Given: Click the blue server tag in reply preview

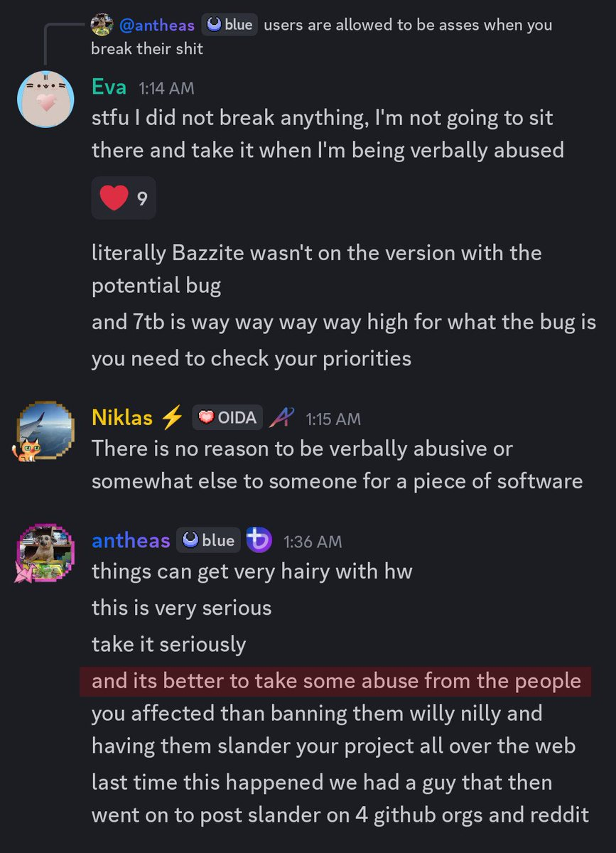Looking at the screenshot, I should [229, 26].
